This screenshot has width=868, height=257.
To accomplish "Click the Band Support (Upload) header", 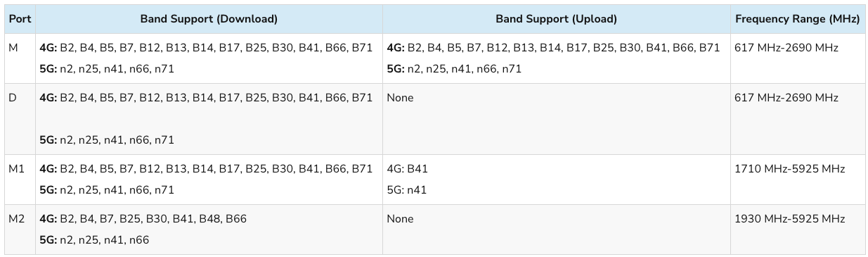I will [x=556, y=19].
